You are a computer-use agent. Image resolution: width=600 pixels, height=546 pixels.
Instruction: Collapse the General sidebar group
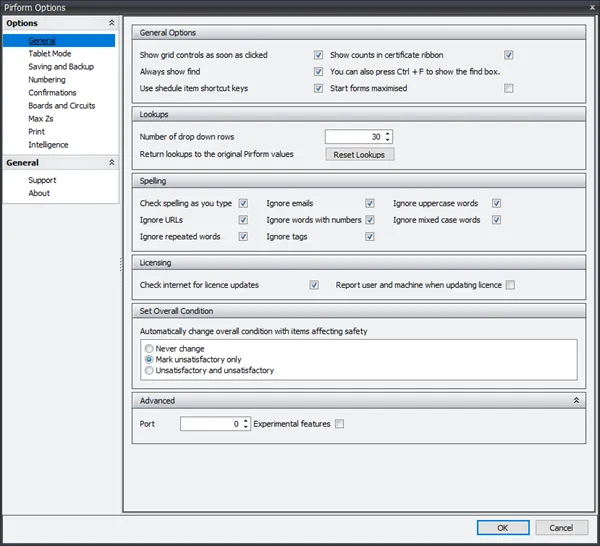coord(111,163)
